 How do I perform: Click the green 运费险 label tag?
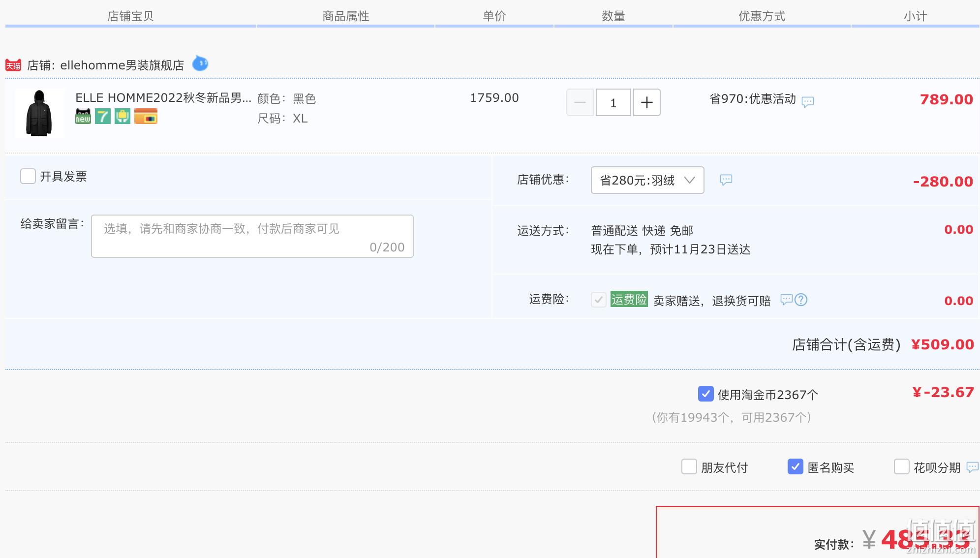(629, 299)
